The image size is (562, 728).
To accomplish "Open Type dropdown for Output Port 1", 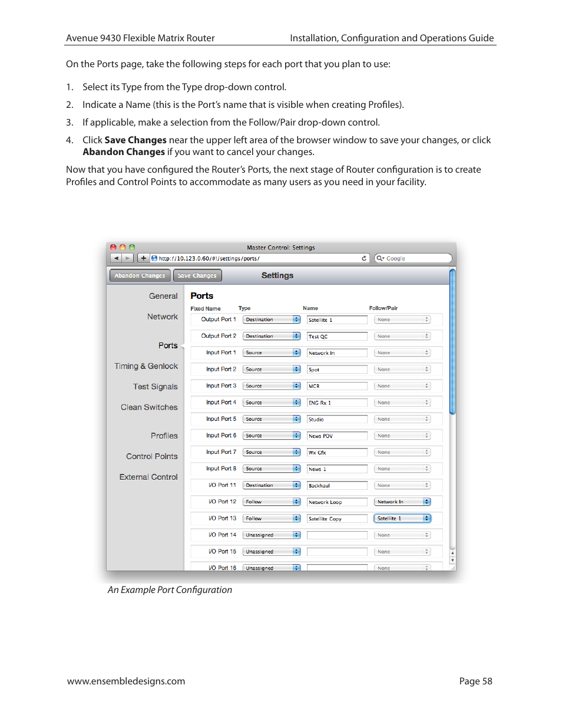I will (x=272, y=319).
